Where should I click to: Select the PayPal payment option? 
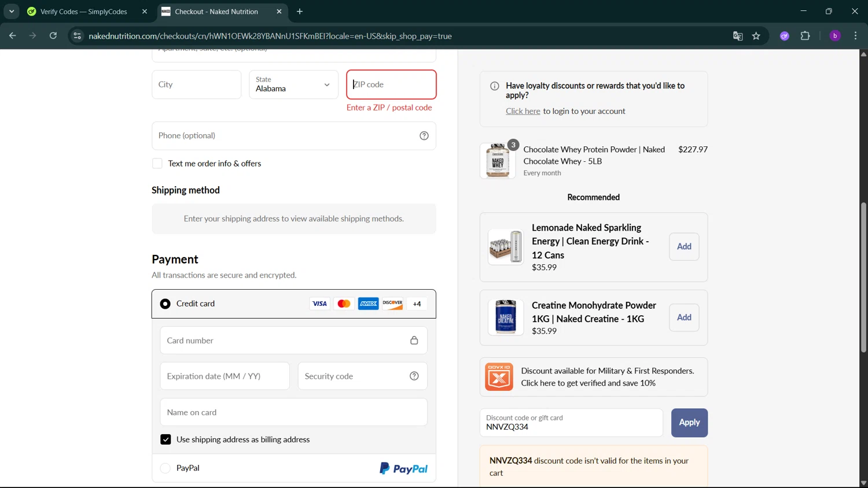tap(165, 468)
